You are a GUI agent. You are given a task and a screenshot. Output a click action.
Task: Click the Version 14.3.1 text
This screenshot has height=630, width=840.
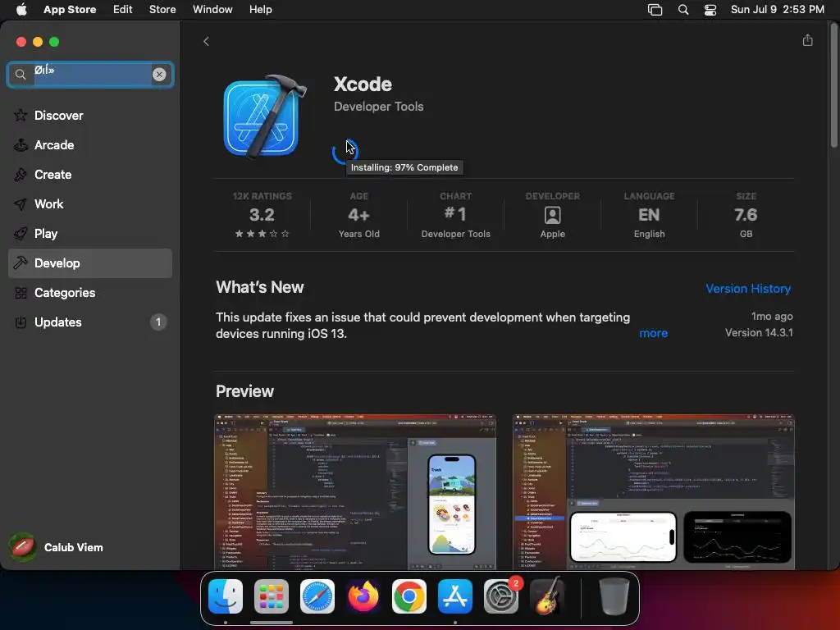(x=759, y=333)
